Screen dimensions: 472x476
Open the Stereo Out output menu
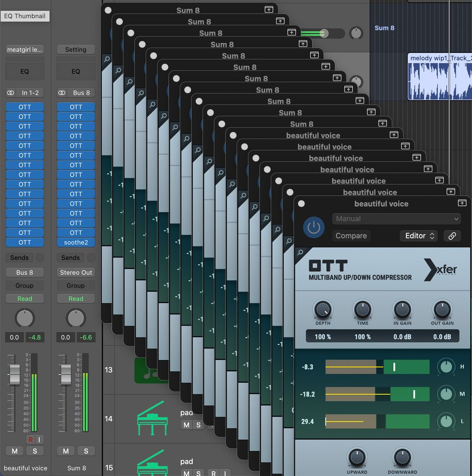[x=76, y=273]
